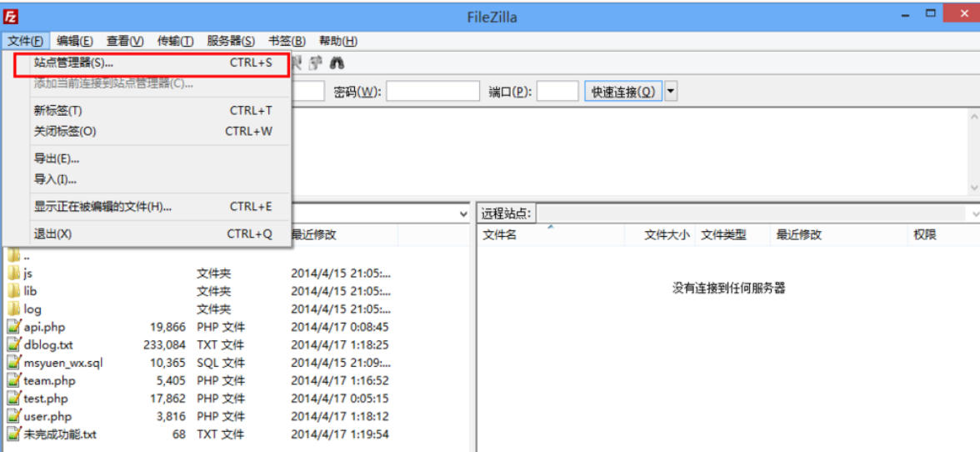Select the lib folder icon
Image resolution: width=980 pixels, height=452 pixels.
coord(13,291)
